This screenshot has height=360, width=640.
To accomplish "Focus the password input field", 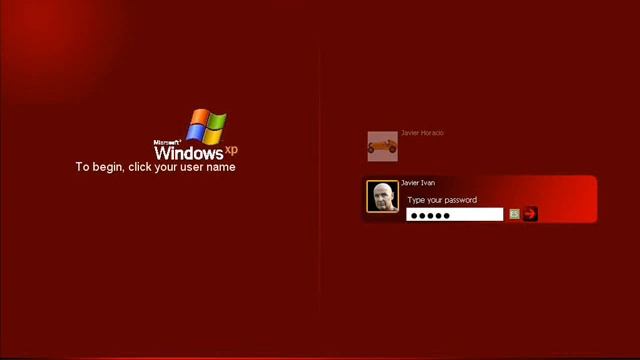I will tap(455, 215).
